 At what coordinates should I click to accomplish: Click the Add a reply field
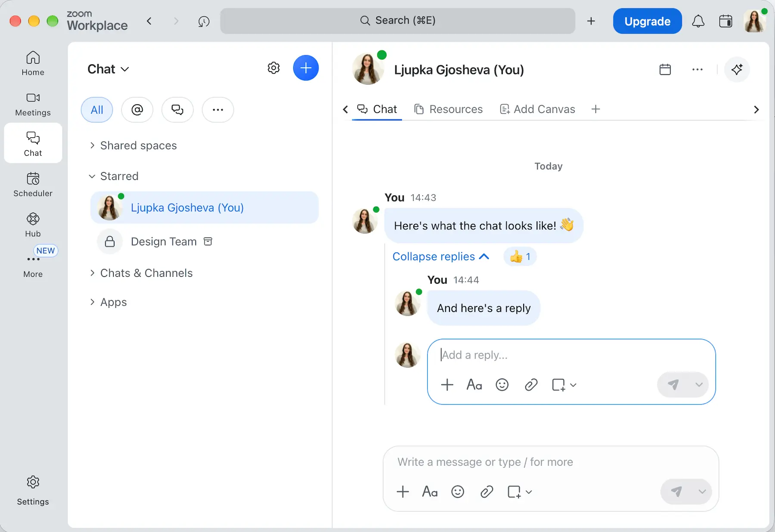point(571,355)
